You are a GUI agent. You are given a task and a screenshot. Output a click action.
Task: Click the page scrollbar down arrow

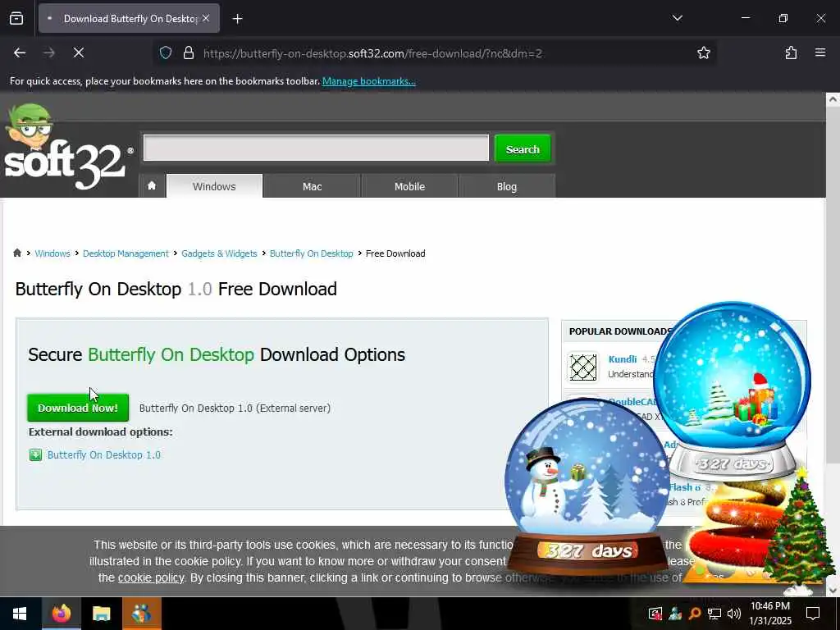pyautogui.click(x=833, y=590)
